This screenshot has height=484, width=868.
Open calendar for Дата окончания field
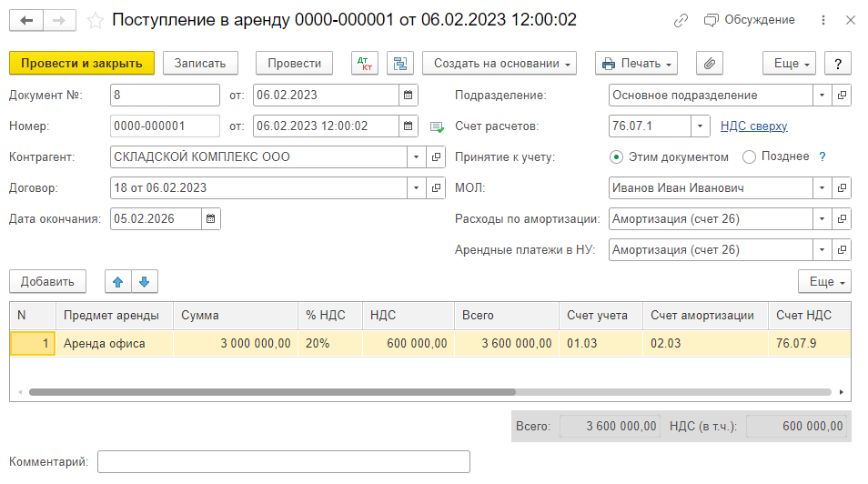(x=210, y=218)
